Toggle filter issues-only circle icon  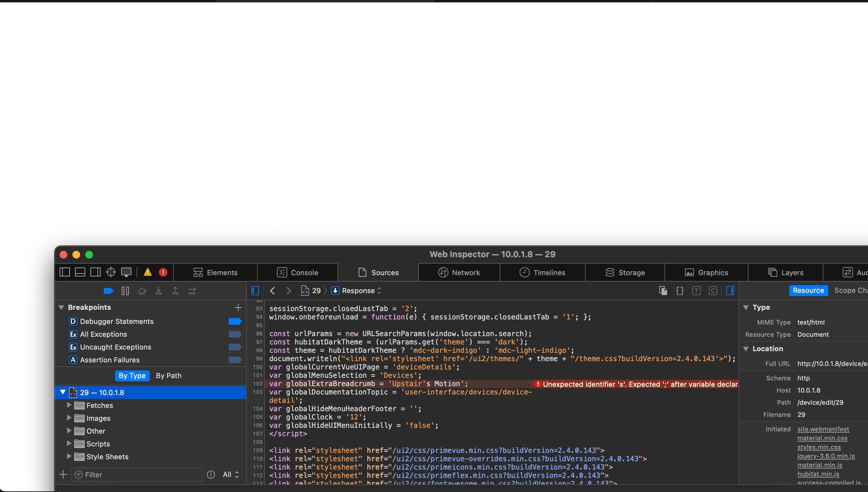[x=211, y=474]
